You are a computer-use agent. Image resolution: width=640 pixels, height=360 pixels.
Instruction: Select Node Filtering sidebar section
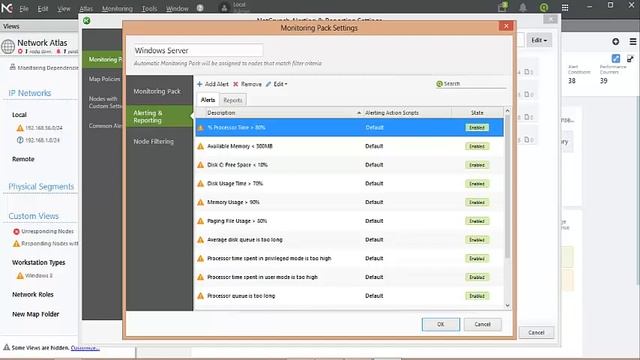(159, 141)
